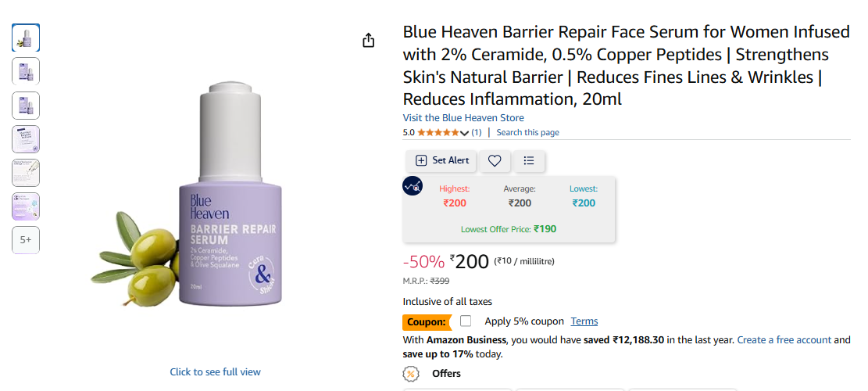Add product to wishlist with heart icon
868x391 pixels.
[495, 160]
